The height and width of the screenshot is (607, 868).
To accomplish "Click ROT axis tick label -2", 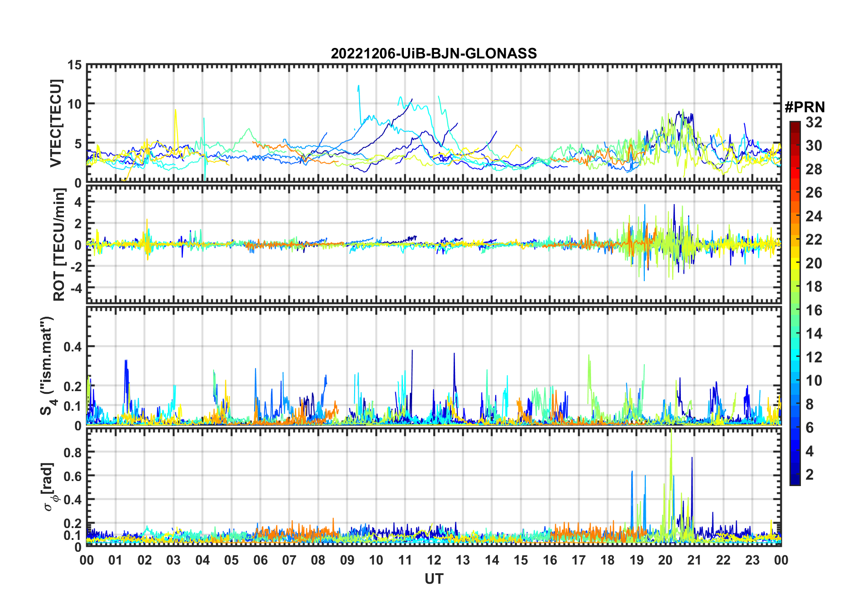I will click(76, 267).
